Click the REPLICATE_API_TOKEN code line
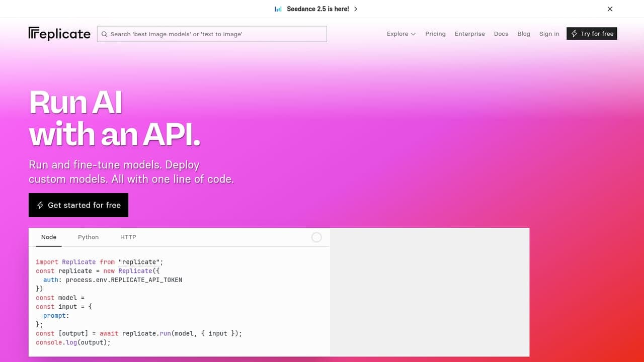This screenshot has height=362, width=644. (x=113, y=280)
